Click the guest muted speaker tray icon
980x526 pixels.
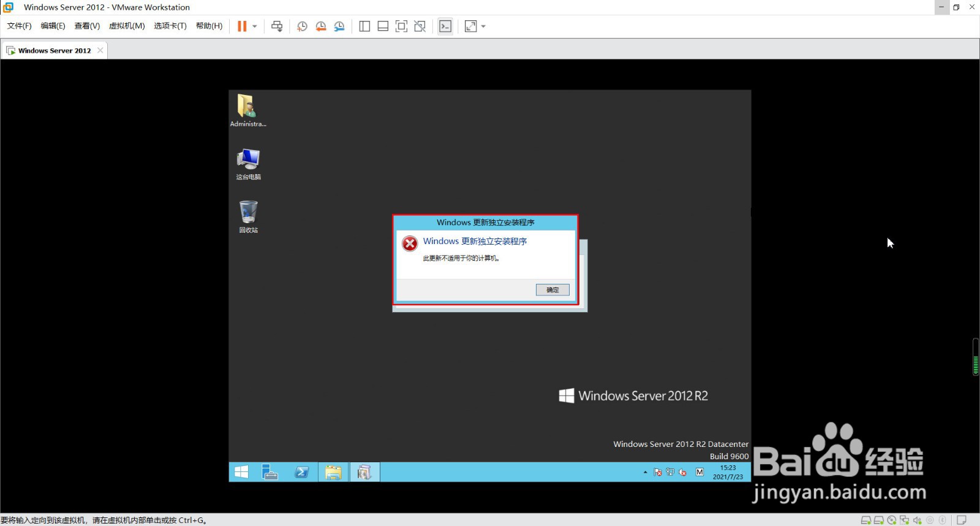click(682, 472)
